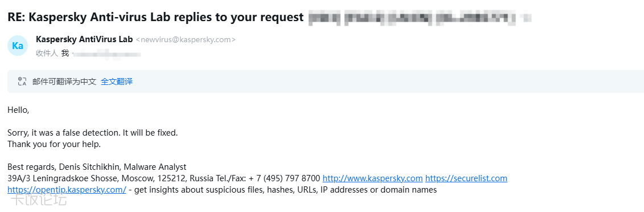The width and height of the screenshot is (644, 212).
Task: Click the email subject title text
Action: pos(155,17)
